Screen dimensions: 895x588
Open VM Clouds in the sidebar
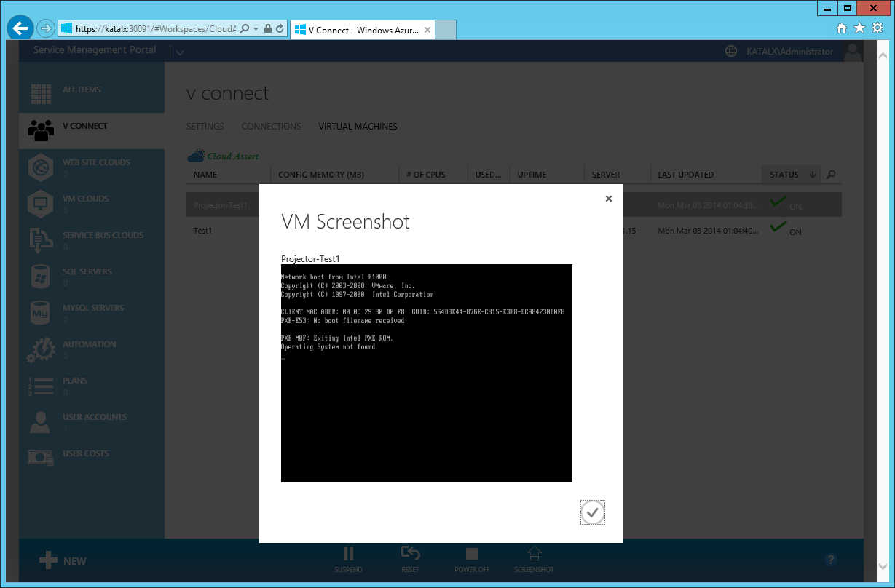pyautogui.click(x=92, y=204)
